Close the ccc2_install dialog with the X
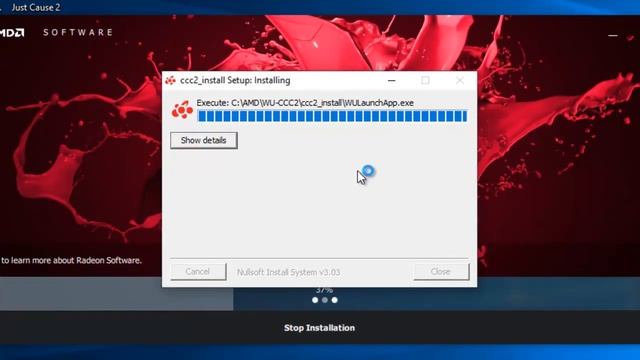This screenshot has height=360, width=640. (x=460, y=80)
